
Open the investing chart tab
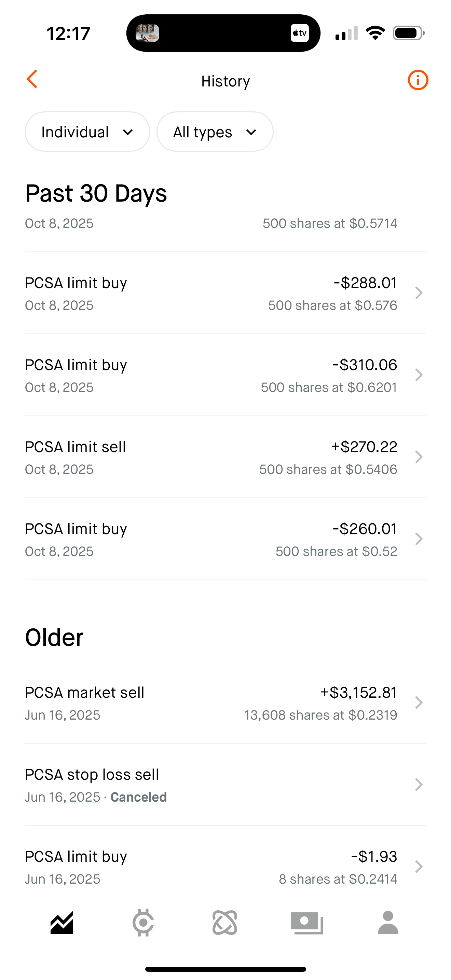click(61, 923)
